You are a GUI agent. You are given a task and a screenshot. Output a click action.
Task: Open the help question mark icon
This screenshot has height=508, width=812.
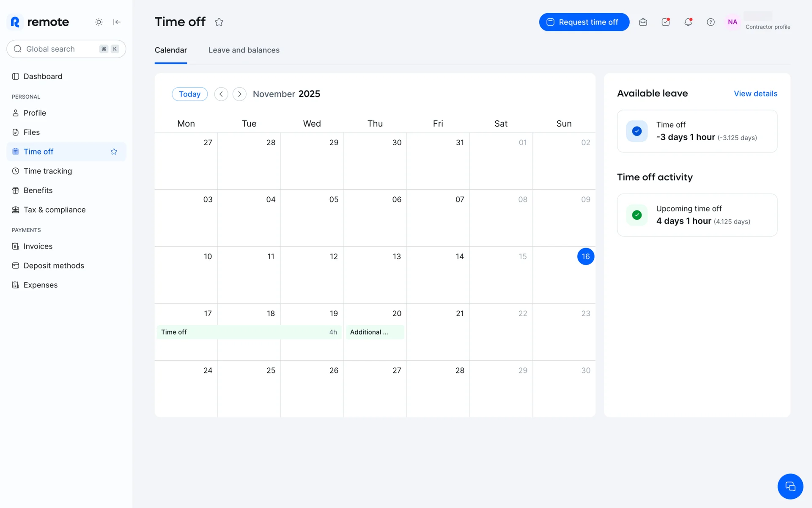tap(710, 22)
